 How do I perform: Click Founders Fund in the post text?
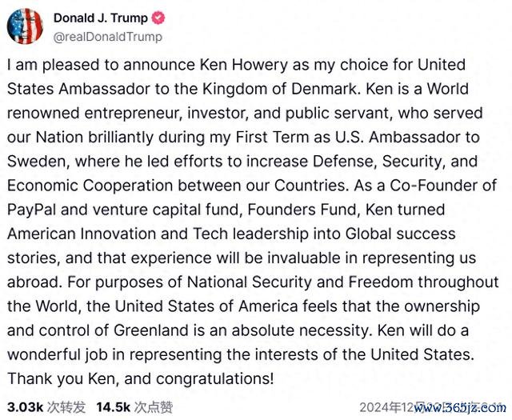[302, 210]
